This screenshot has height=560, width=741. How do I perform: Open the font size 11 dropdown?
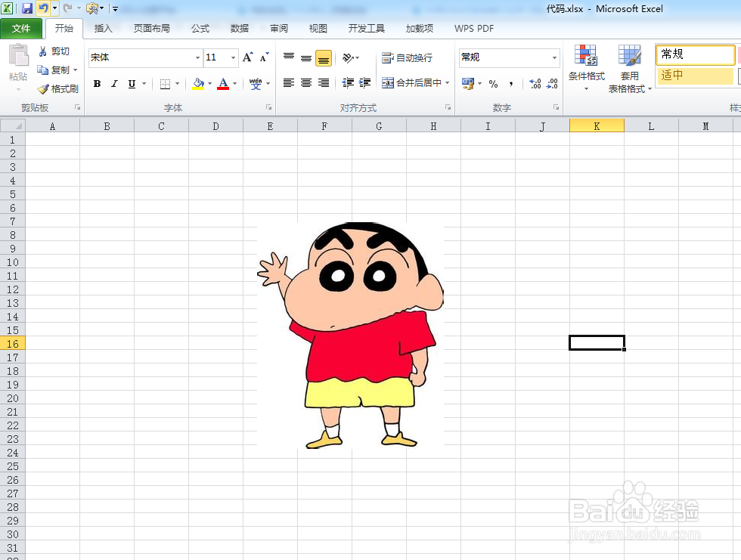233,57
